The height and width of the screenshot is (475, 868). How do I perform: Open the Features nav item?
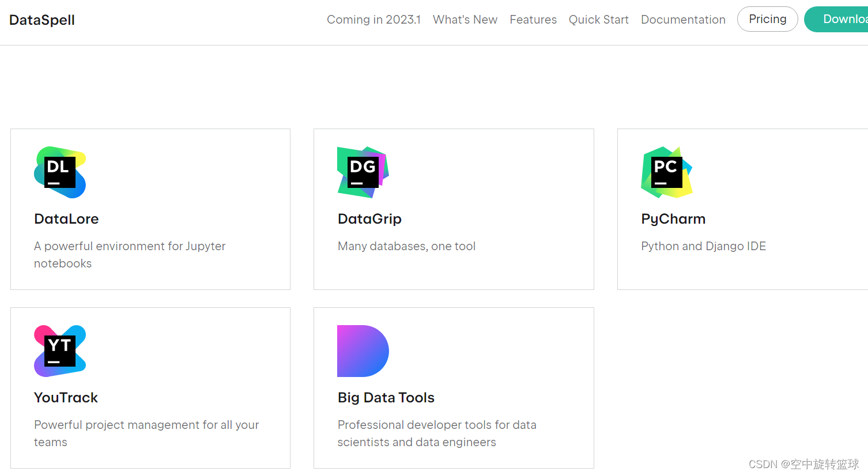click(x=533, y=20)
